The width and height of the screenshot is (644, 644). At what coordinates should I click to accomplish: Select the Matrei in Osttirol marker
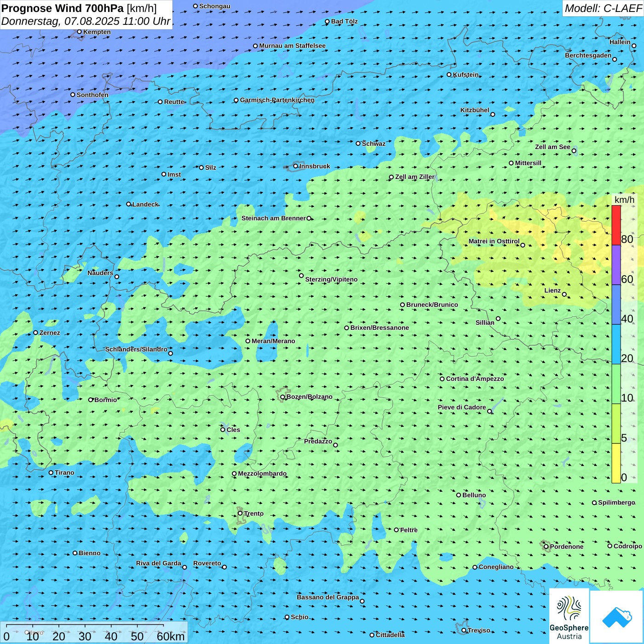click(x=523, y=245)
